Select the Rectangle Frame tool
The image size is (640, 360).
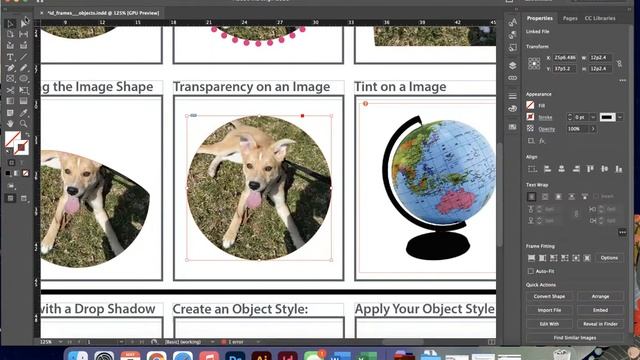[11, 79]
